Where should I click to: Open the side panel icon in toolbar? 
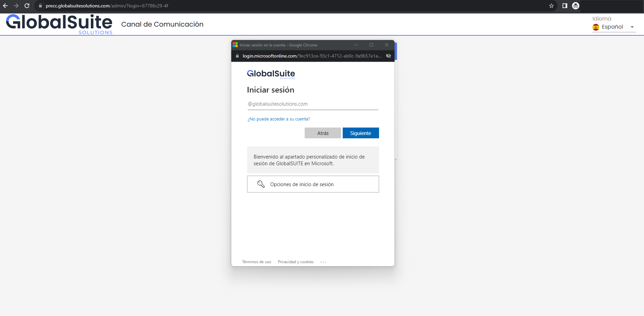tap(565, 6)
